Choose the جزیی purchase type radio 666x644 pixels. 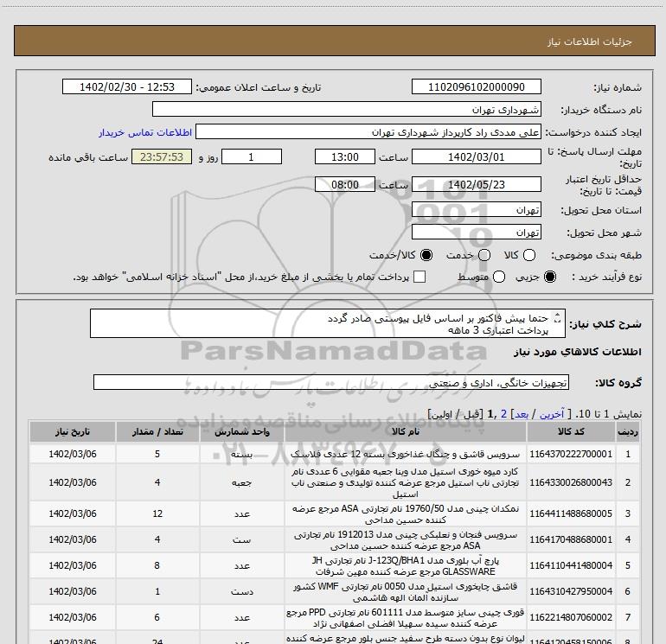click(x=550, y=277)
